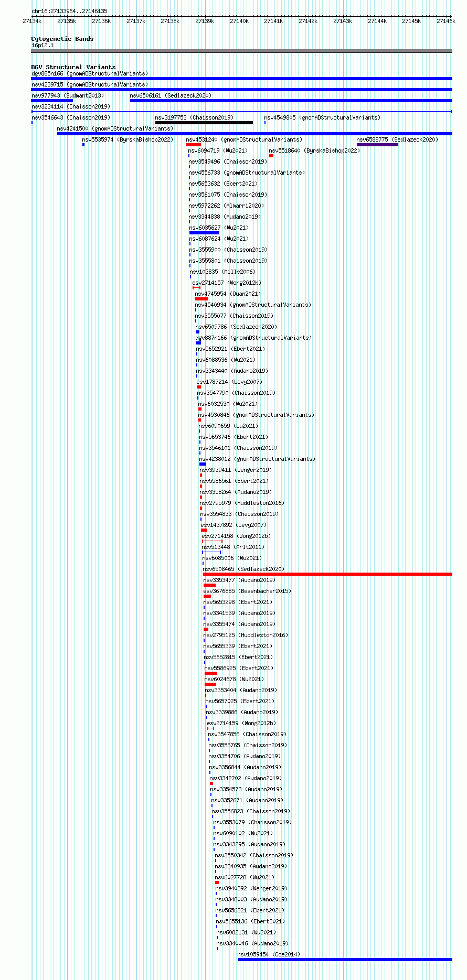467x980 pixels.
Task: Open nsv977943 (Sudmant2013) variant
Action: pyautogui.click(x=68, y=95)
